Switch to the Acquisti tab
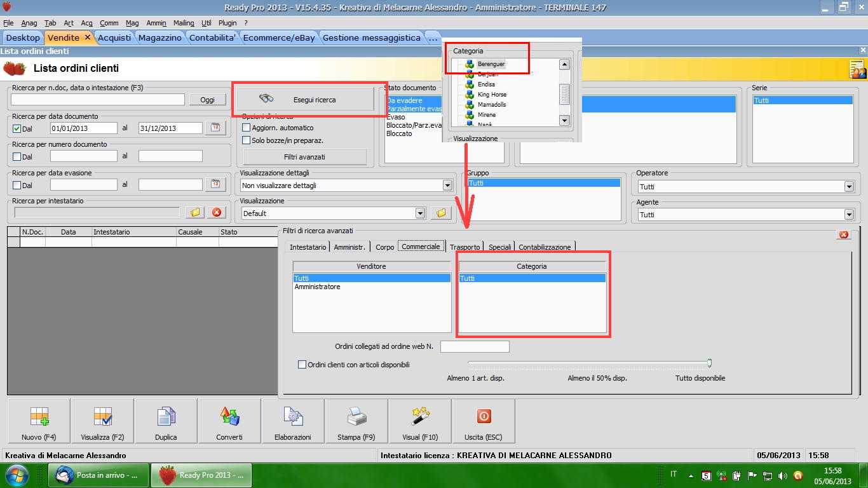The height and width of the screenshot is (488, 868). 114,37
